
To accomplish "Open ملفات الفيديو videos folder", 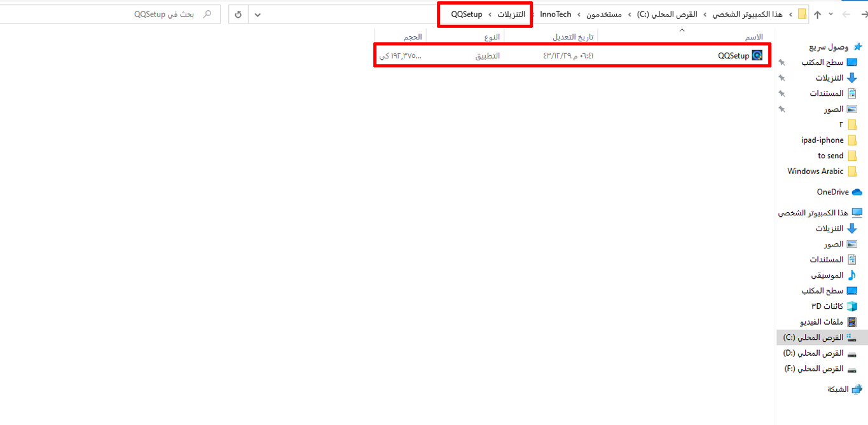I will pos(828,322).
